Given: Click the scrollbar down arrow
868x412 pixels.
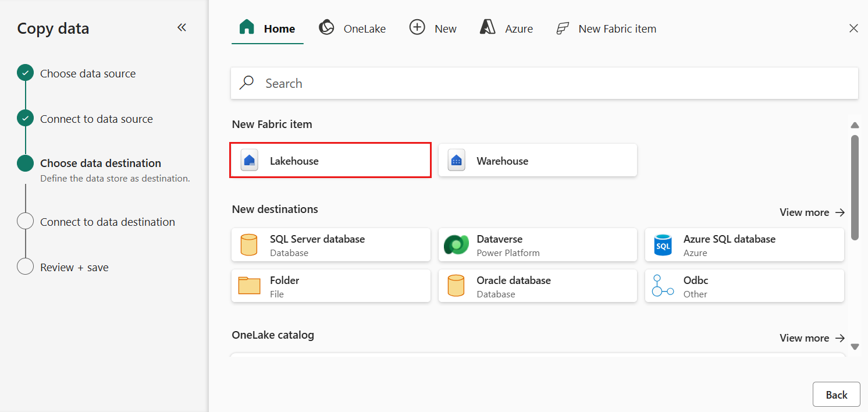Looking at the screenshot, I should pos(855,347).
